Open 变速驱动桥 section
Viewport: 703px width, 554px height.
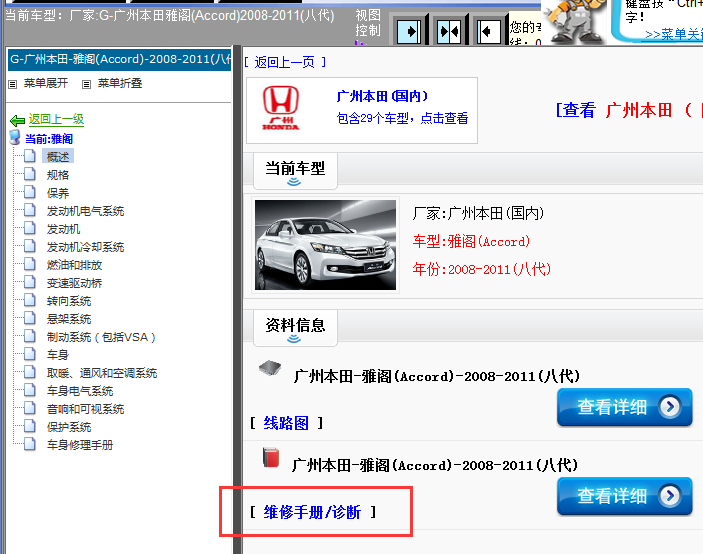click(x=74, y=283)
